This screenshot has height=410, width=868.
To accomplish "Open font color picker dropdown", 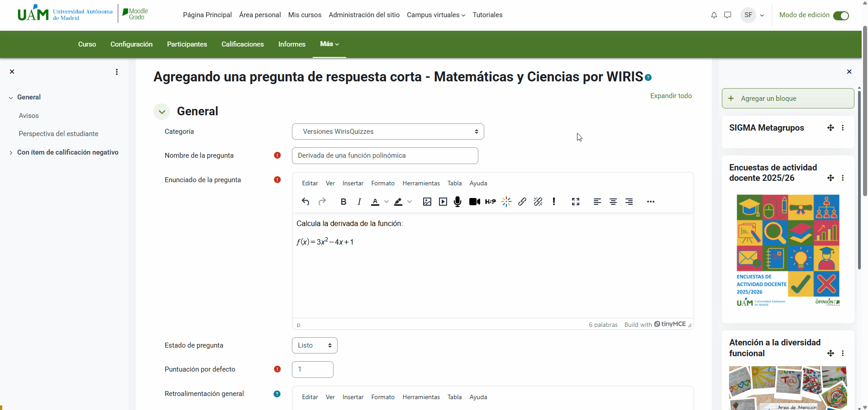I will (386, 202).
